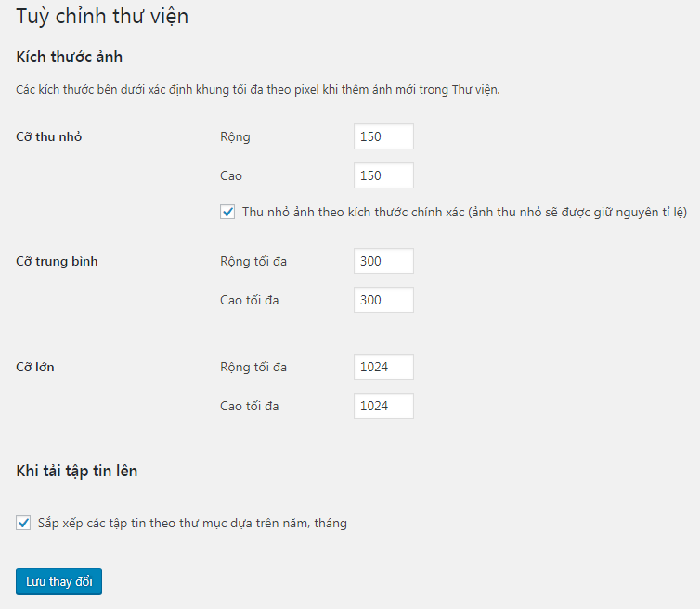The height and width of the screenshot is (609, 700).
Task: Disable organizing uploads by year and month
Action: tap(23, 523)
